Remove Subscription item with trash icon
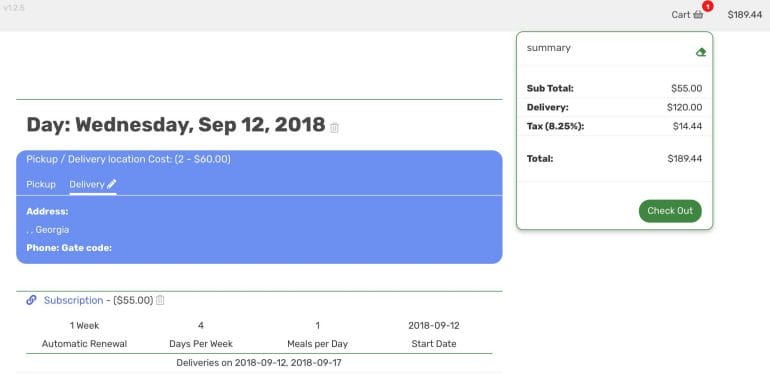 coord(160,300)
